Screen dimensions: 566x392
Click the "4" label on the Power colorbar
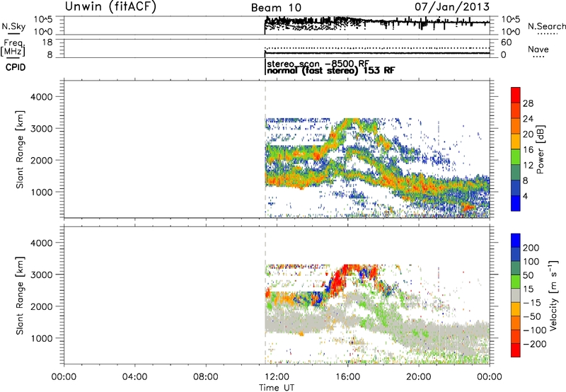tap(526, 196)
